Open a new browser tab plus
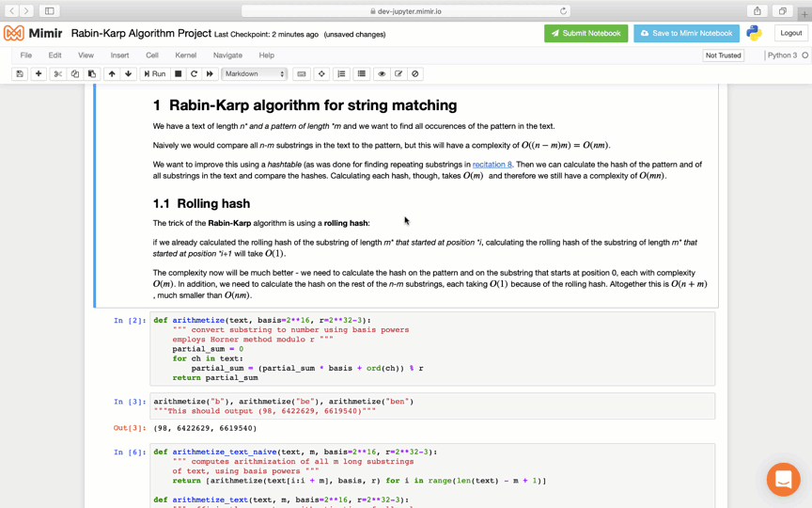This screenshot has height=508, width=812. (x=804, y=14)
